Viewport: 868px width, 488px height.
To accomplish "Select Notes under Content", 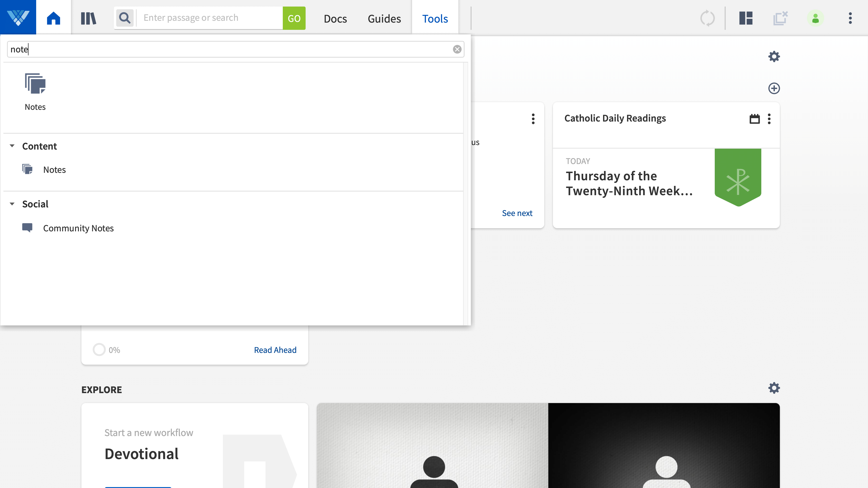I will coord(54,170).
